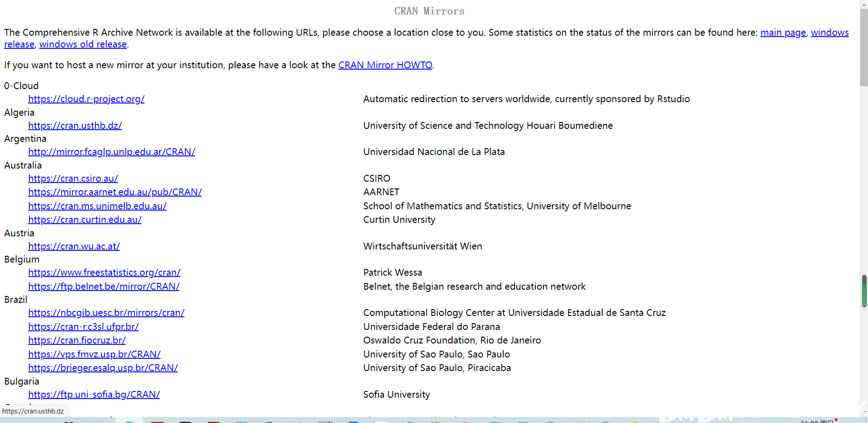868x423 pixels.
Task: Open the cloud.r-project.org mirror
Action: (86, 99)
